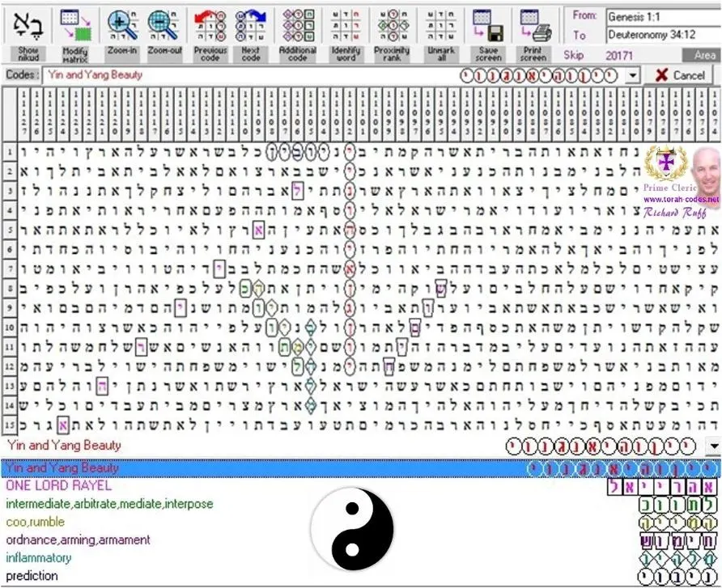
Task: Select the prediction code row
Action: pyautogui.click(x=360, y=576)
